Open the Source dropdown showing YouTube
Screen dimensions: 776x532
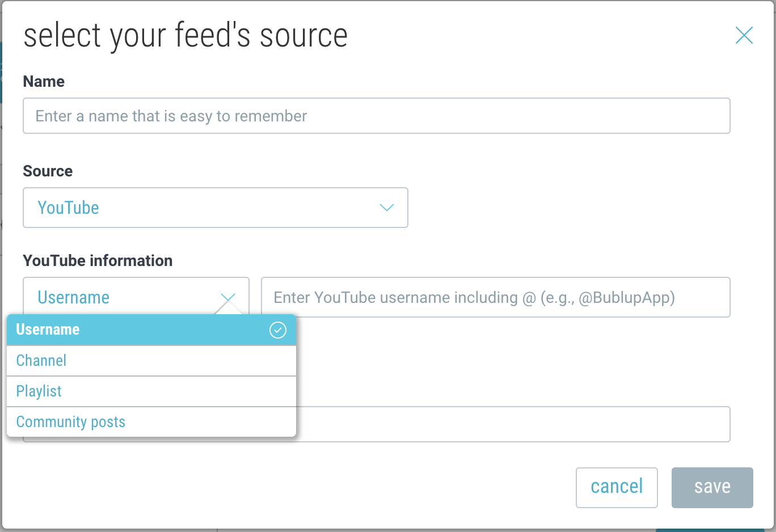(215, 208)
